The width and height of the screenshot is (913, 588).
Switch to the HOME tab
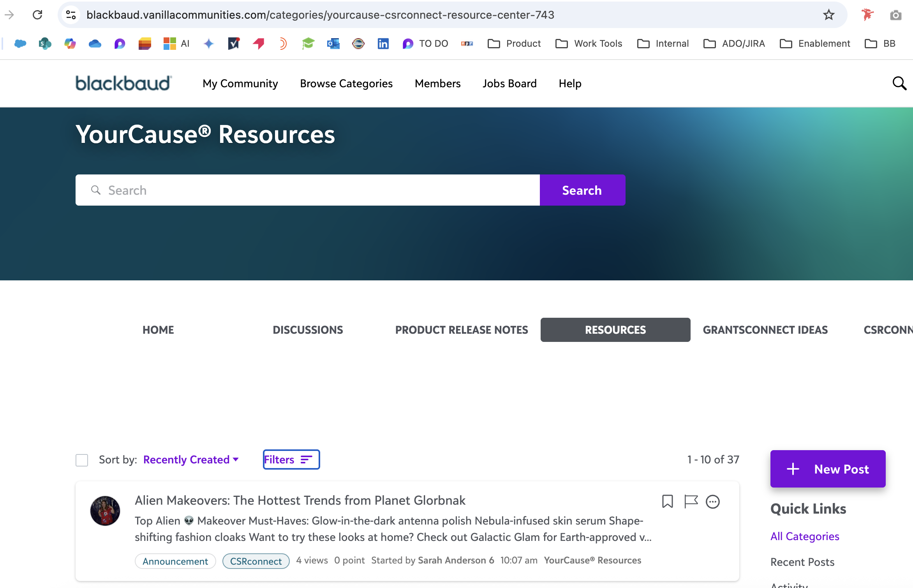point(158,330)
